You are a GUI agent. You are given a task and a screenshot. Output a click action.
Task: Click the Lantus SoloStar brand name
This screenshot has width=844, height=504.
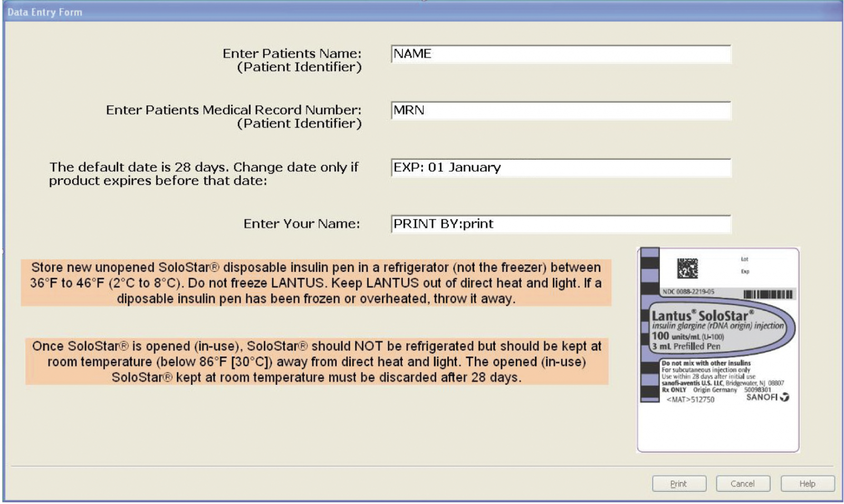point(700,316)
